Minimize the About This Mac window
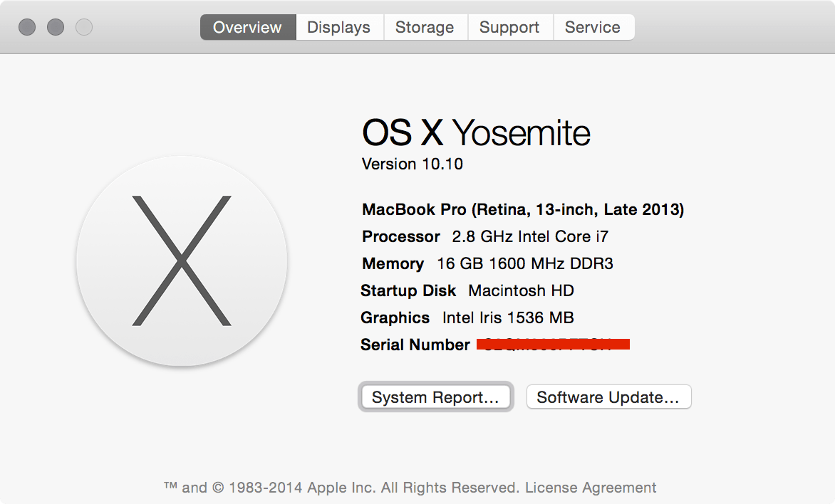 click(56, 28)
